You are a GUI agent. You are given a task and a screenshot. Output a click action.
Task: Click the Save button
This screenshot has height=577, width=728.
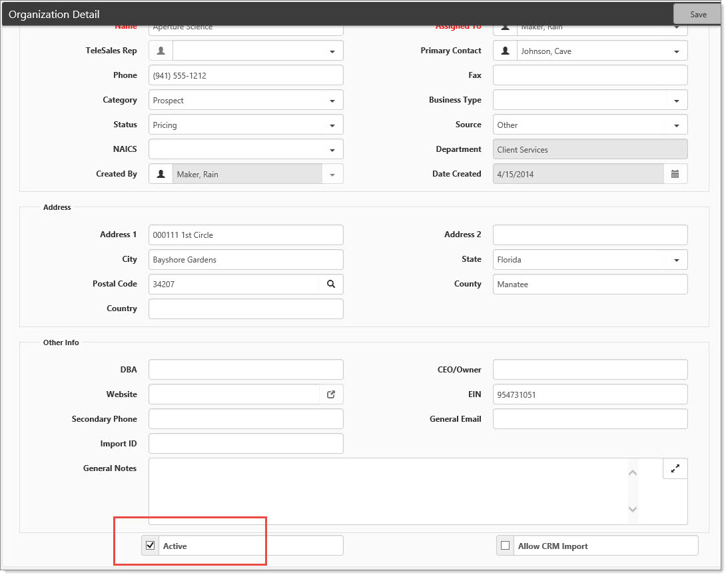pos(698,15)
